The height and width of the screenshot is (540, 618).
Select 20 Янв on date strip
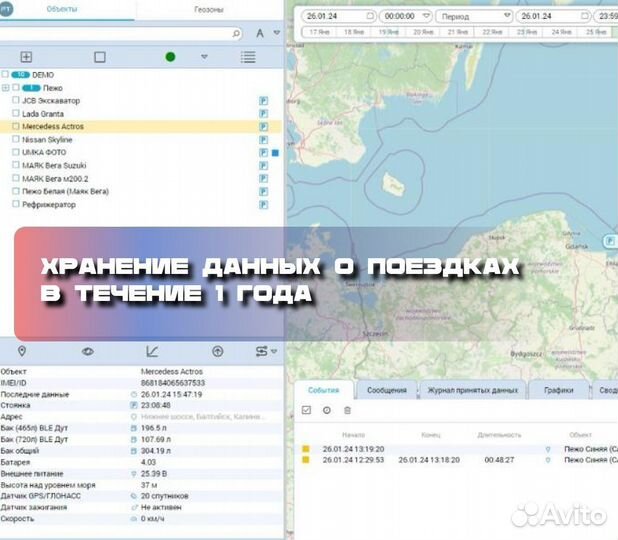(x=423, y=32)
